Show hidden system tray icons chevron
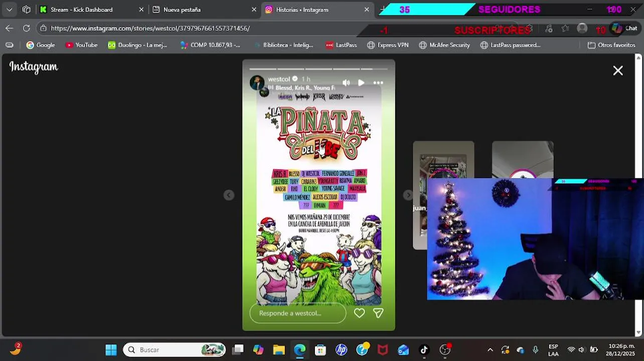Viewport: 644px width, 361px height. click(490, 350)
